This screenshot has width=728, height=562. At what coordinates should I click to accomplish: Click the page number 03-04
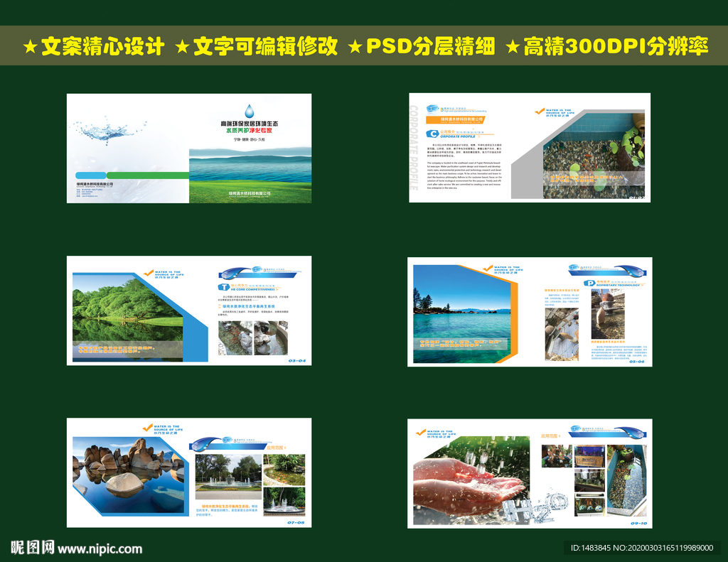(297, 361)
